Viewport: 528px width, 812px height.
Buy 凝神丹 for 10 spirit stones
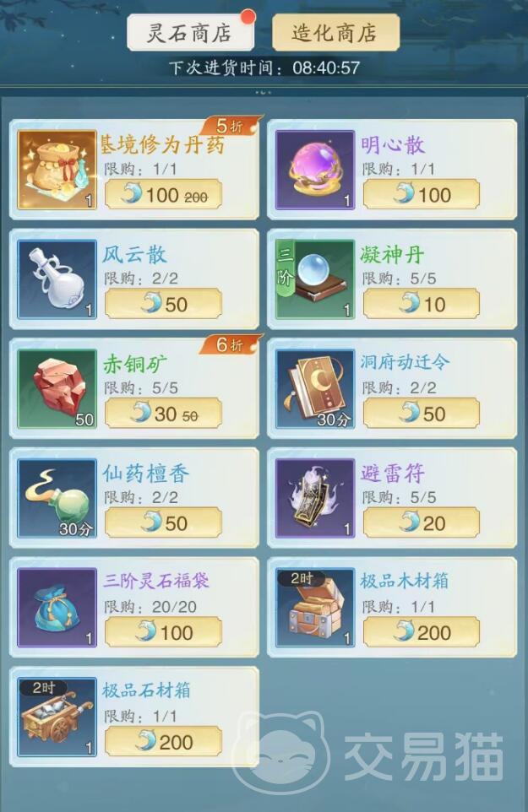[422, 304]
